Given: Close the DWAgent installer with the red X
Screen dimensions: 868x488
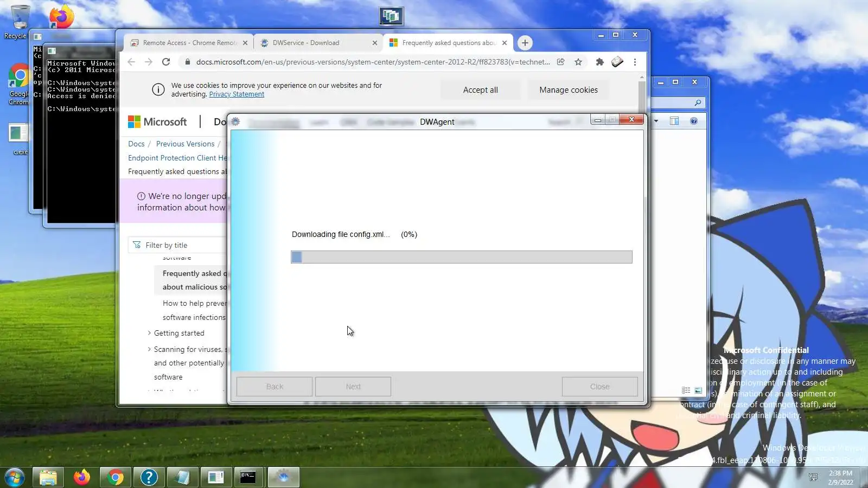Looking at the screenshot, I should [631, 120].
